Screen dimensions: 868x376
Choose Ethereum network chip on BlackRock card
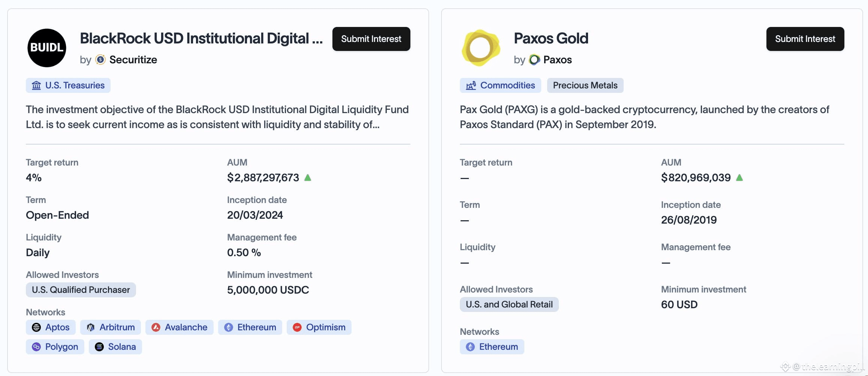[250, 327]
